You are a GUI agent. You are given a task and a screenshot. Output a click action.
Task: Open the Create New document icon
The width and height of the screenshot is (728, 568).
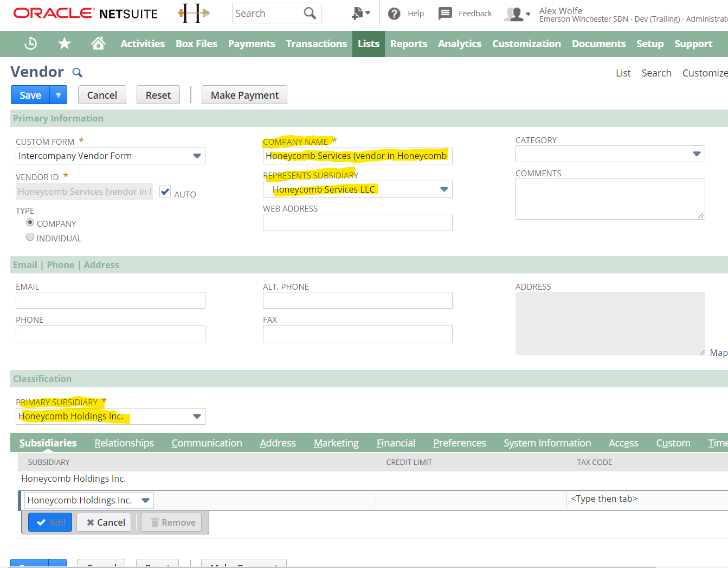click(360, 13)
